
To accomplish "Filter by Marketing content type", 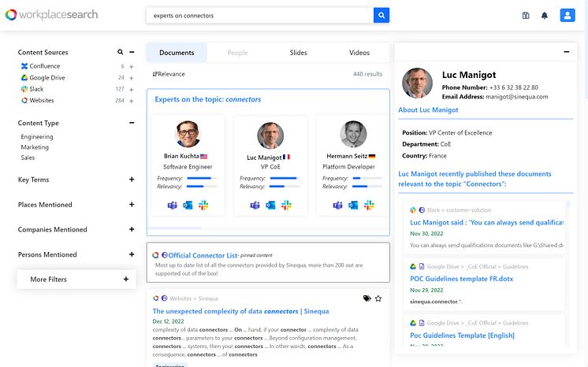I will (35, 147).
